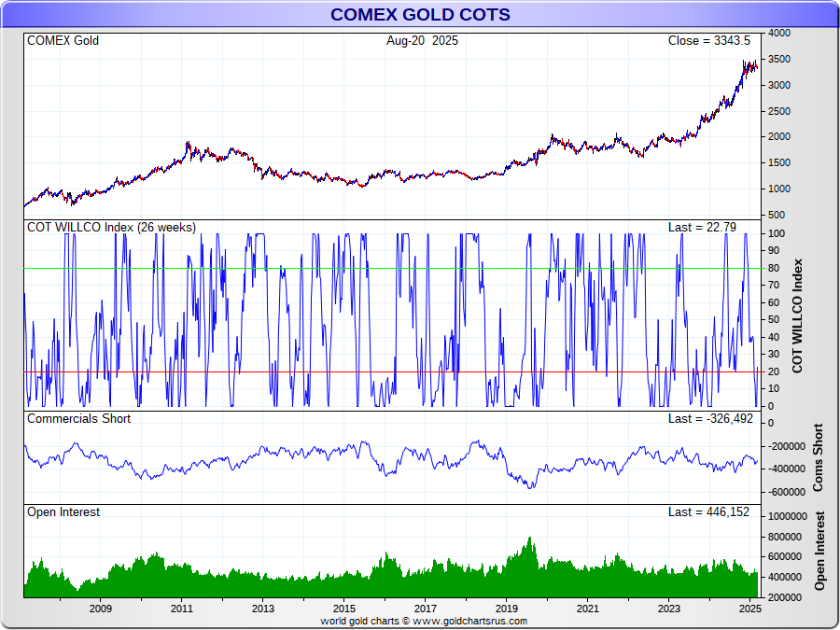Click the Commercials Short panel label
The height and width of the screenshot is (630, 840).
point(78,419)
